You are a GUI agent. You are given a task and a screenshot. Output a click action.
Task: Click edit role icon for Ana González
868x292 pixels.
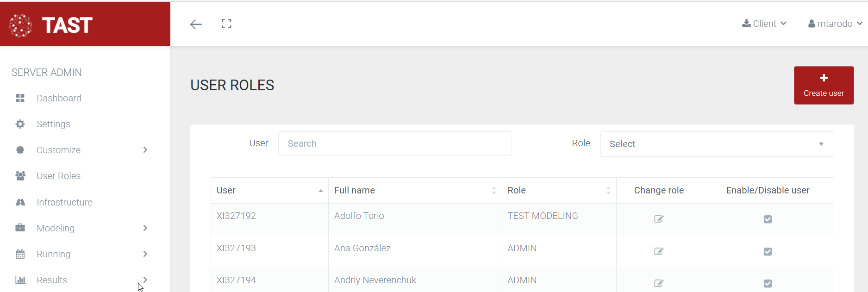pyautogui.click(x=659, y=251)
